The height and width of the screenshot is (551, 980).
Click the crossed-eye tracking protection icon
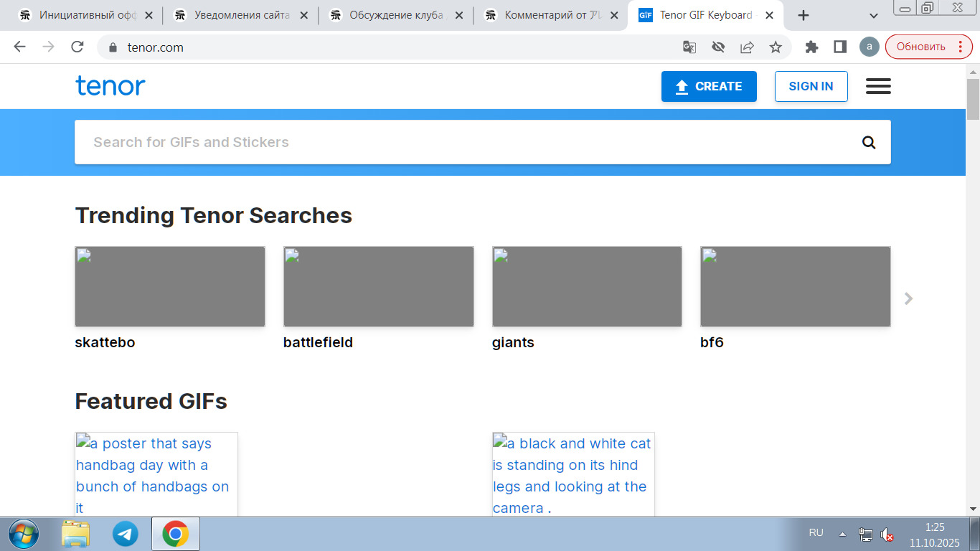tap(718, 47)
